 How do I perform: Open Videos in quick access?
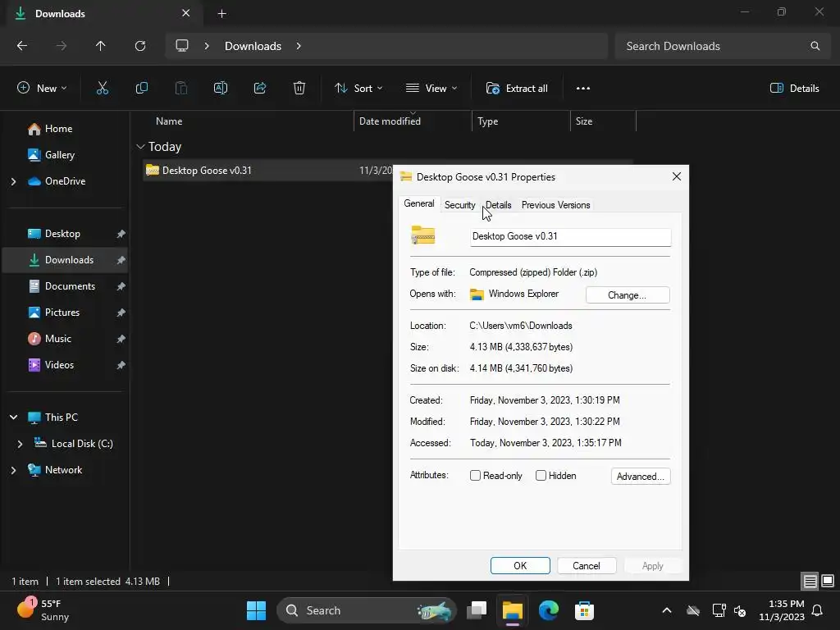tap(59, 365)
